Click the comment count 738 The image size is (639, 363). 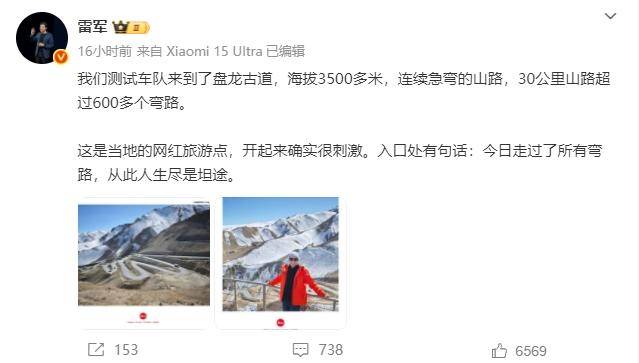331,350
